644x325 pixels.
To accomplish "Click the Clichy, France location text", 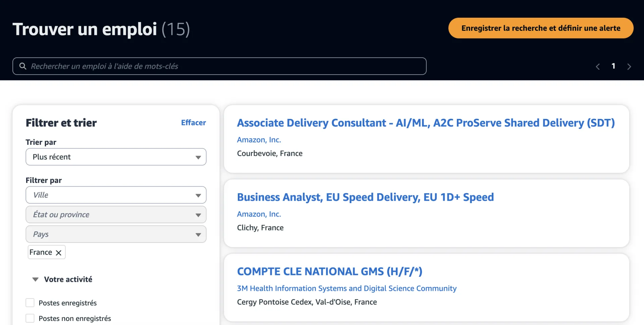I will coord(260,228).
